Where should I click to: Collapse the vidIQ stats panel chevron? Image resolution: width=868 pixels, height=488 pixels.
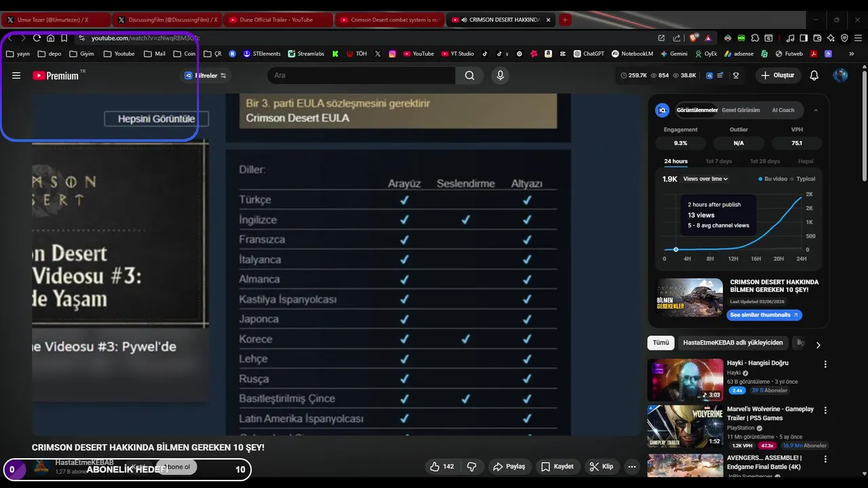(816, 110)
